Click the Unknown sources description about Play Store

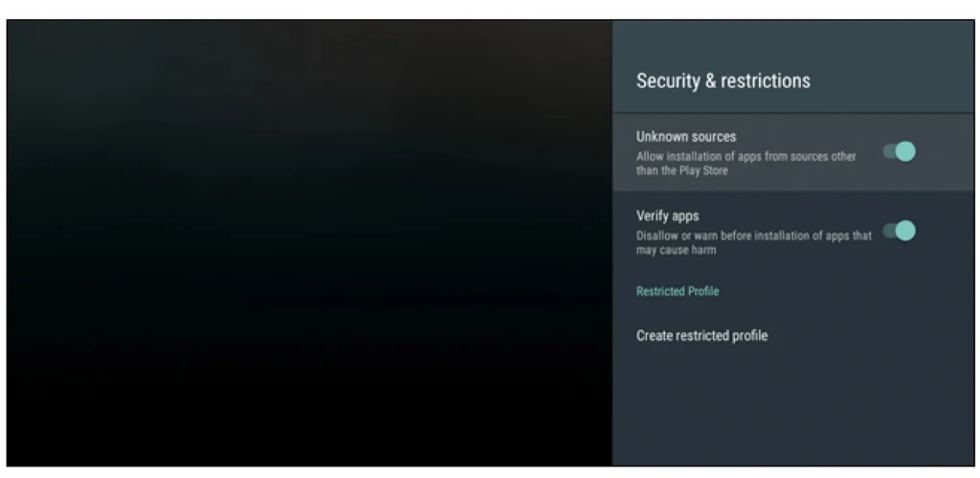click(x=746, y=164)
